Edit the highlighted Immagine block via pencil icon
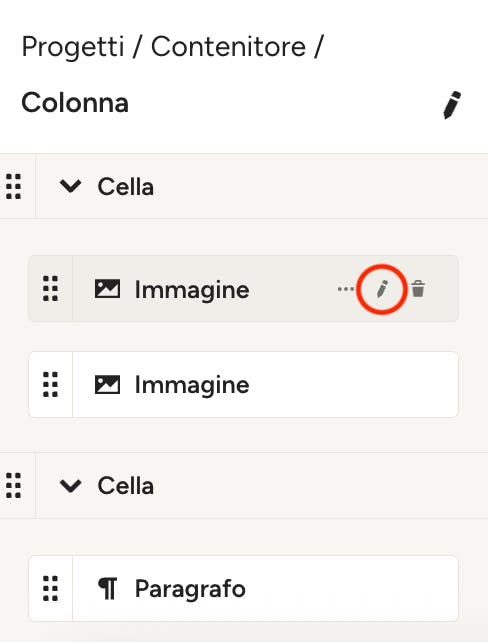This screenshot has height=642, width=488. coord(382,289)
